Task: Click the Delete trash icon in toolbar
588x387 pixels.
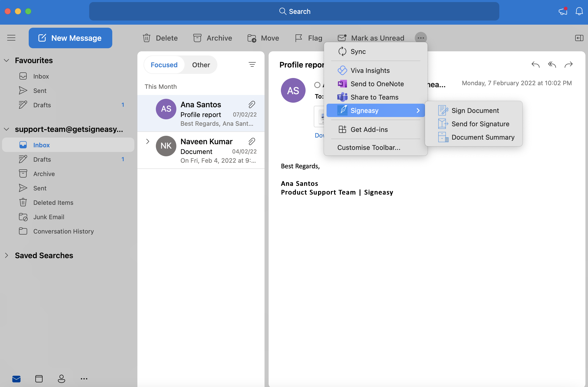Action: [147, 38]
